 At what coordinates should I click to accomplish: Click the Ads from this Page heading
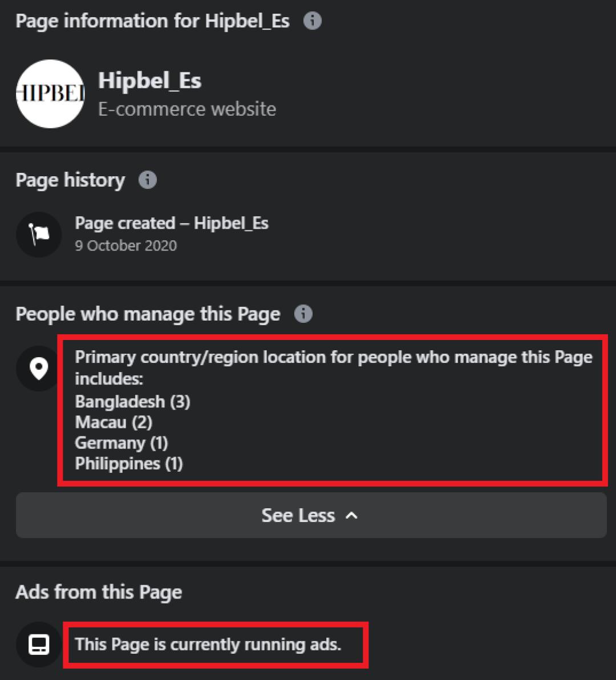point(99,592)
